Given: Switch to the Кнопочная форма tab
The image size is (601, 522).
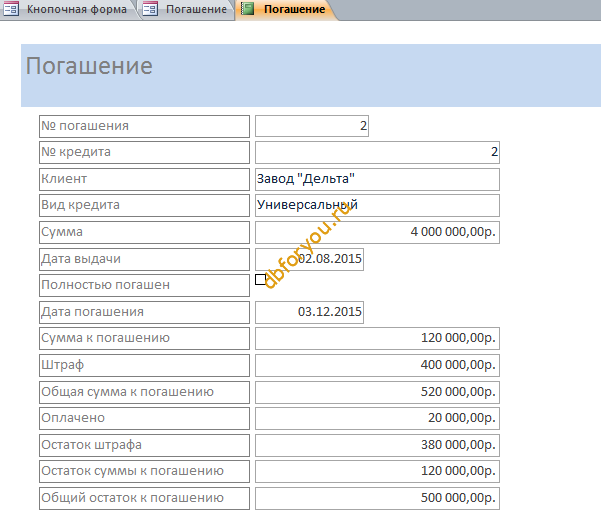Looking at the screenshot, I should 69,9.
